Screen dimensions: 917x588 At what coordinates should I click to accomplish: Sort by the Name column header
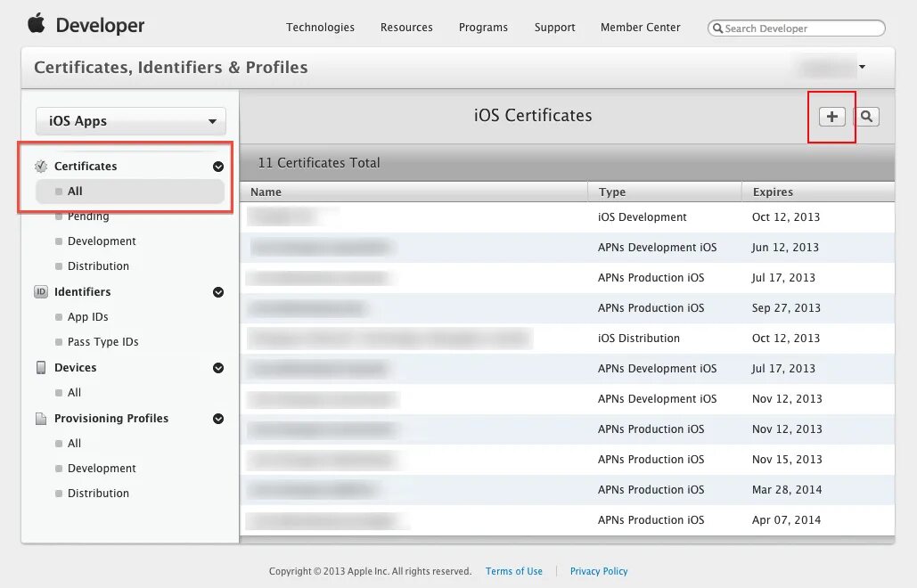[x=414, y=192]
